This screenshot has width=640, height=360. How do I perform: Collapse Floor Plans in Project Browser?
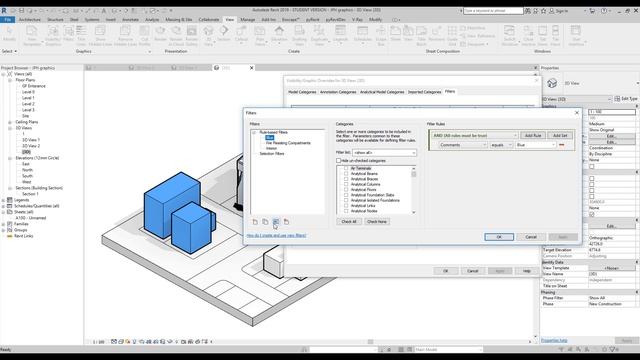(10, 80)
